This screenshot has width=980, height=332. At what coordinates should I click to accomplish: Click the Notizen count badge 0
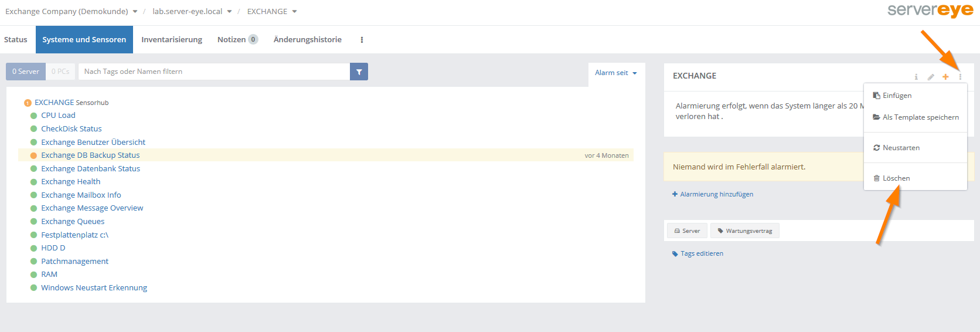253,40
